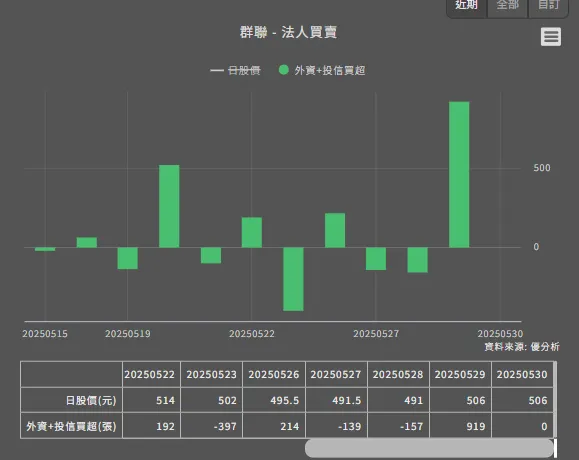Click the stock price cell 491.5
Viewport: 579px width, 460px height.
point(336,400)
